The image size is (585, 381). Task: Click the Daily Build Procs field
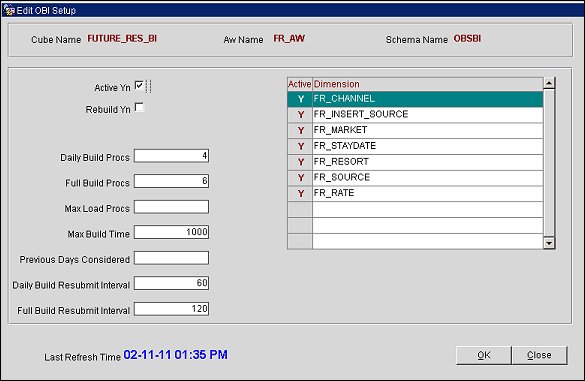pyautogui.click(x=171, y=156)
